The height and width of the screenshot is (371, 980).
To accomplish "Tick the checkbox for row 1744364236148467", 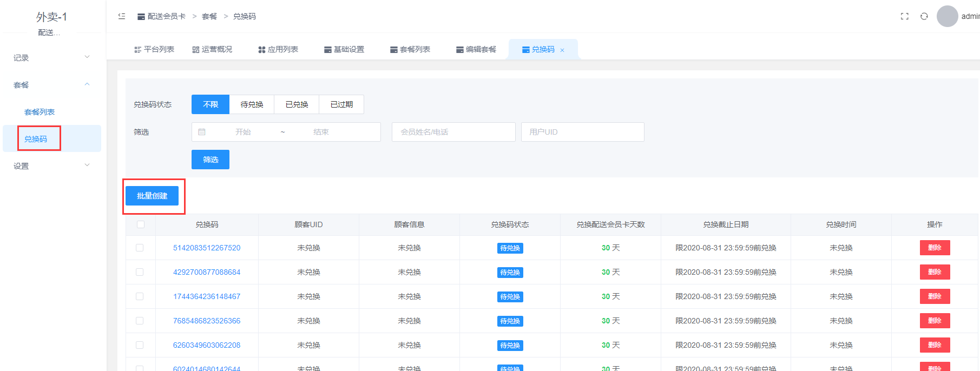I will [x=140, y=296].
